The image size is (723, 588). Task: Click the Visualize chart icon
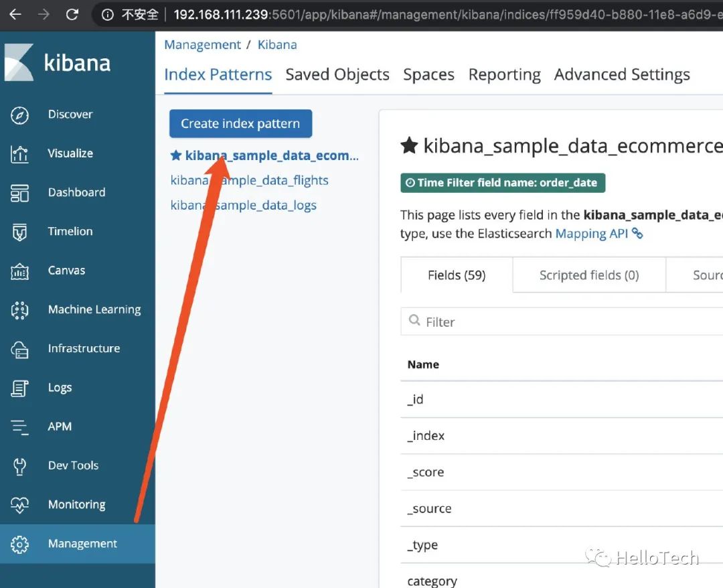coord(20,154)
